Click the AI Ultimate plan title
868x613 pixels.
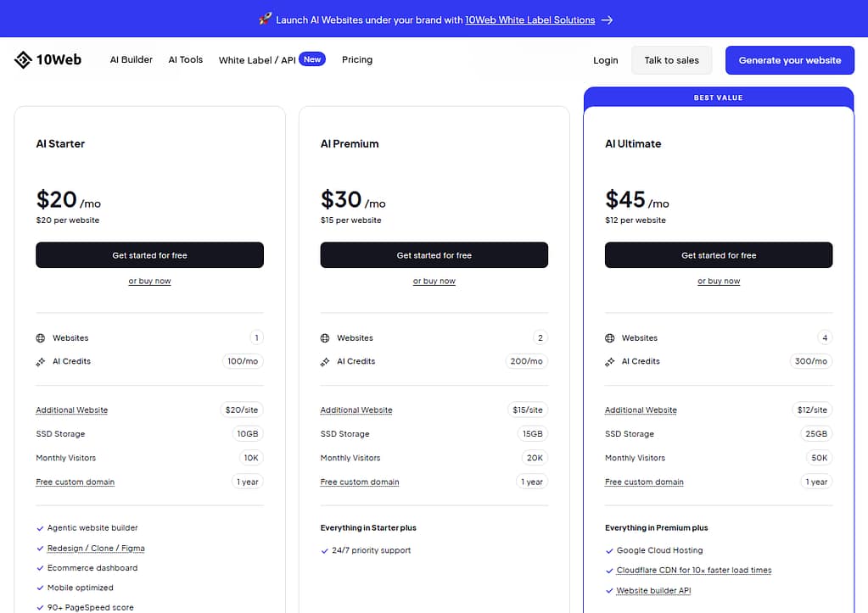[x=633, y=144]
